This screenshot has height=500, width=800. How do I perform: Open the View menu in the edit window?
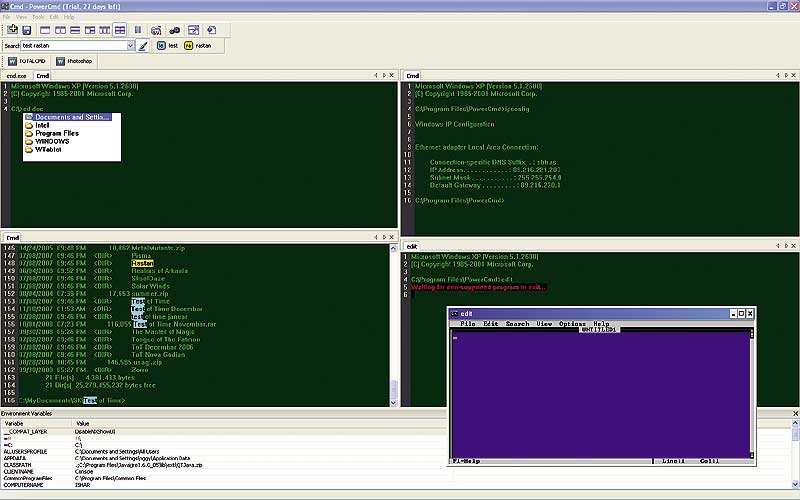544,323
